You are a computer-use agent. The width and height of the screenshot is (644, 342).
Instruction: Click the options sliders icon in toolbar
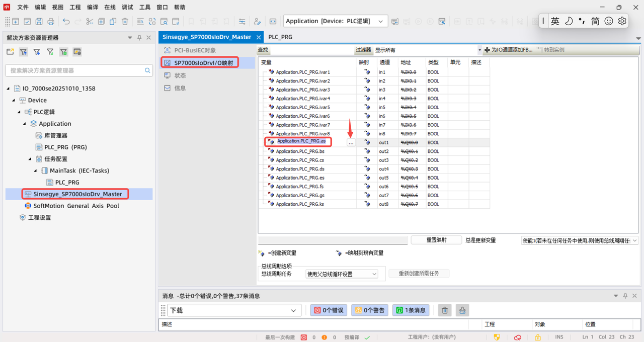tap(242, 22)
